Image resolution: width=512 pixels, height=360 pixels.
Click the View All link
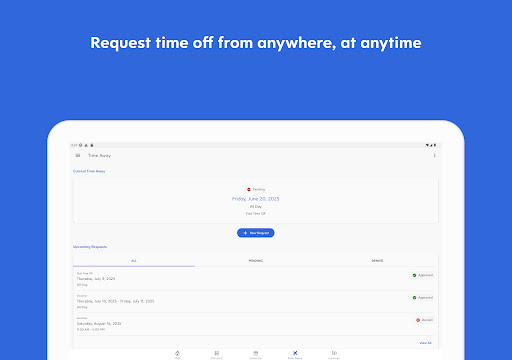(x=425, y=343)
